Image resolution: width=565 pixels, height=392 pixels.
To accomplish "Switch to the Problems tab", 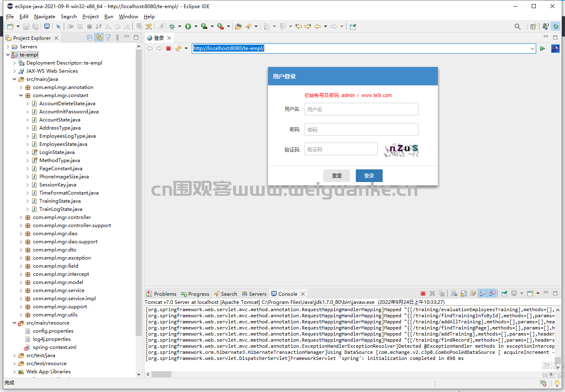I will (x=161, y=294).
